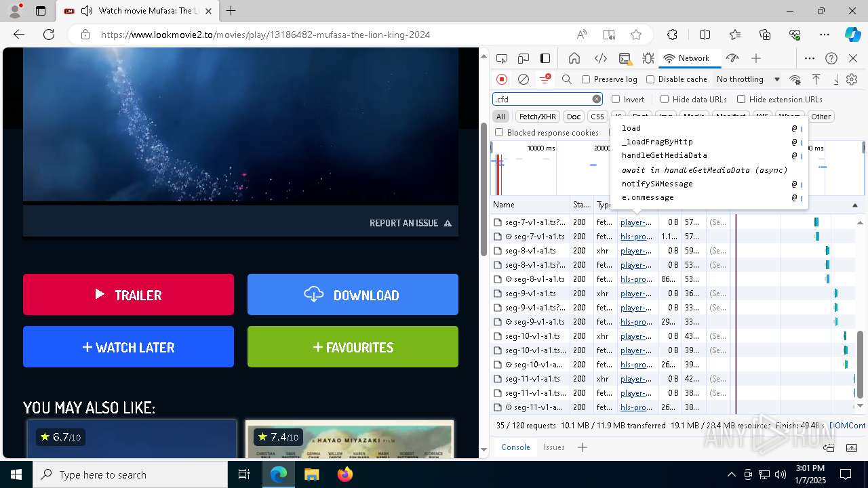Filter requests by Doc

click(x=574, y=117)
